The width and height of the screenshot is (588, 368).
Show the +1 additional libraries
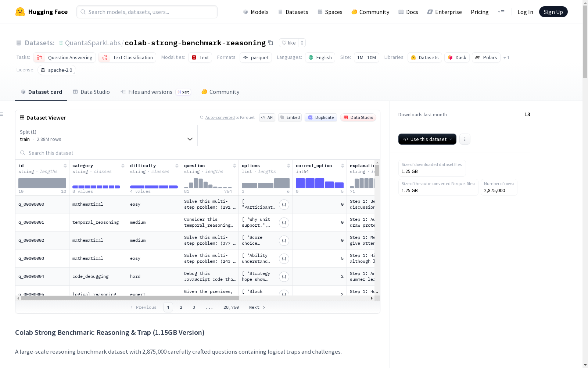coord(506,57)
